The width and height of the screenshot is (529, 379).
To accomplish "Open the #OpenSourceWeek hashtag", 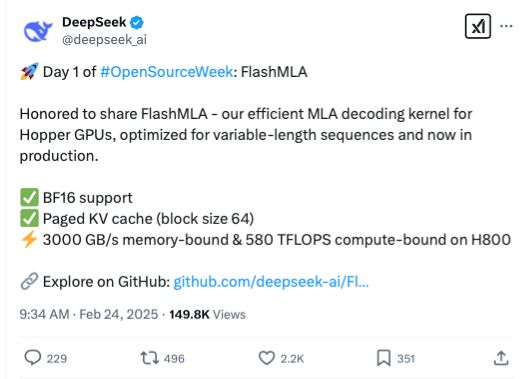I will 167,72.
